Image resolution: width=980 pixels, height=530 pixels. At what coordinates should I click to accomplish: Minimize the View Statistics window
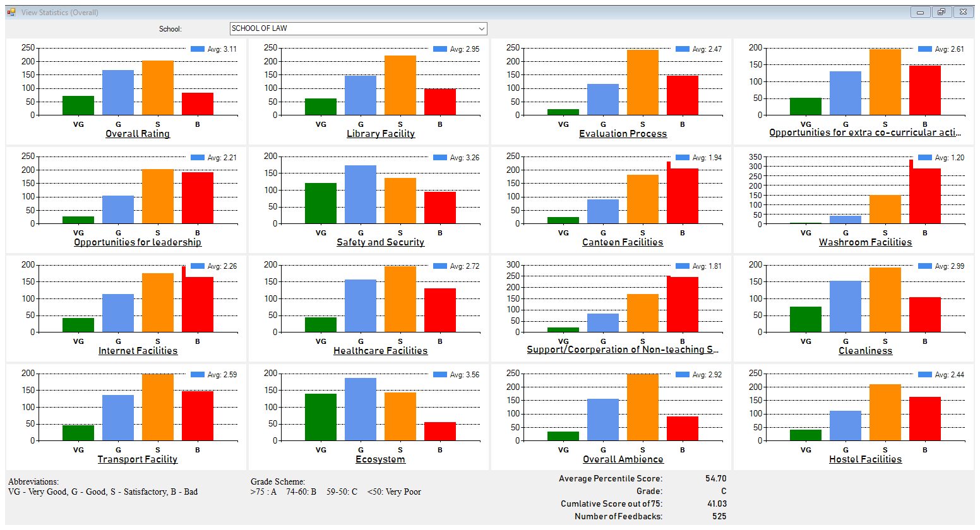[x=920, y=12]
